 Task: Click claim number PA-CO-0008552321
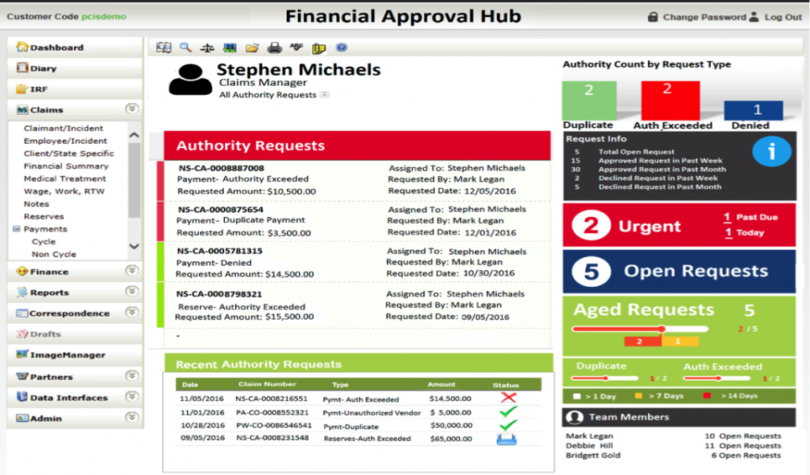(x=272, y=413)
